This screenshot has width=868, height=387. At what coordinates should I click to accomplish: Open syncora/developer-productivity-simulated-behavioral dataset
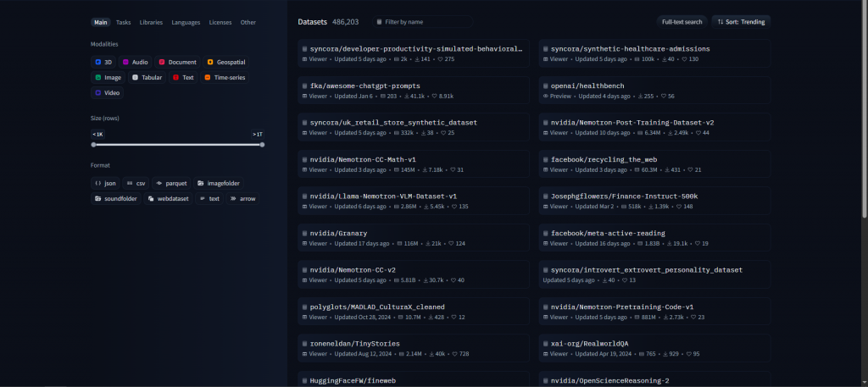pos(414,53)
